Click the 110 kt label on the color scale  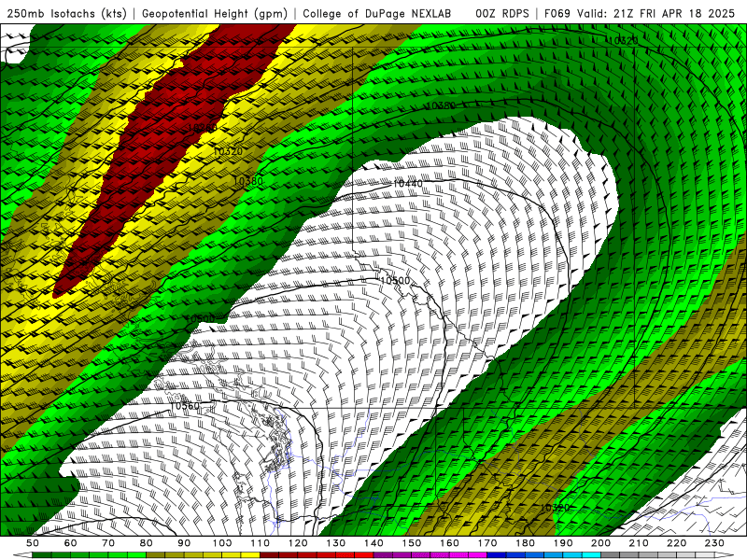click(261, 543)
